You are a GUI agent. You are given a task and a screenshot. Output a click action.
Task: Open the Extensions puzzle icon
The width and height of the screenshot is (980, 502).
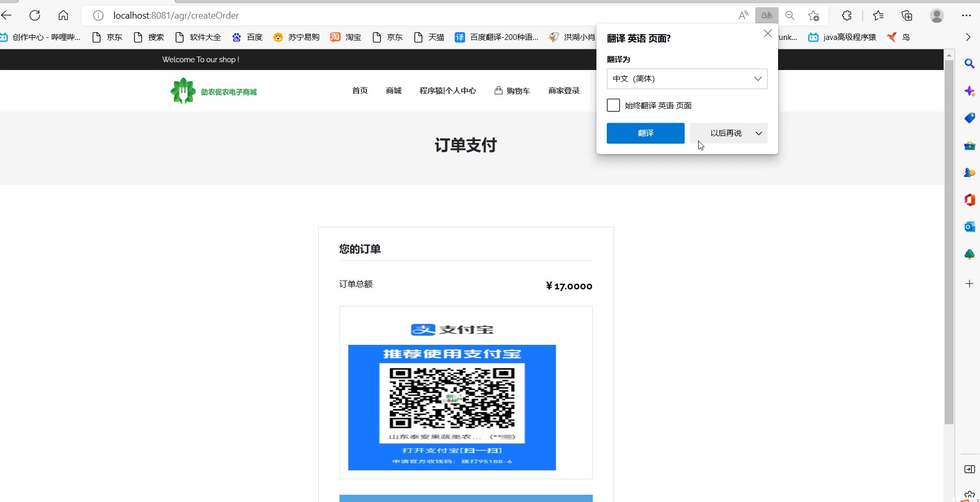(847, 16)
